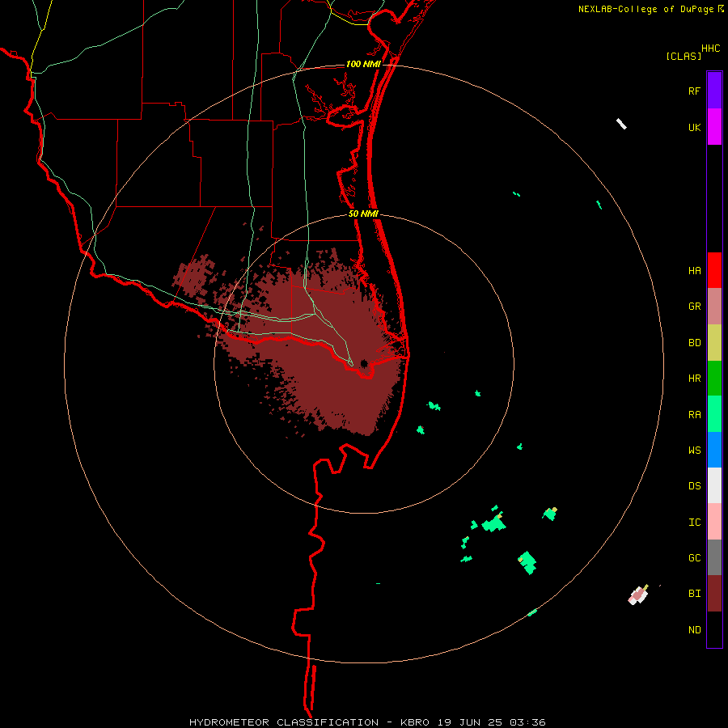Click the 100 NMI range ring label

click(363, 64)
